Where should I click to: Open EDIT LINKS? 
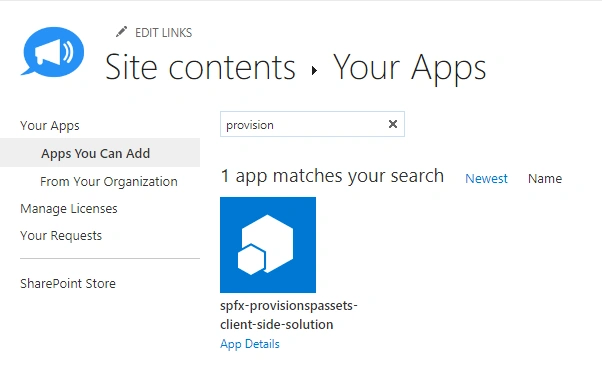pos(163,33)
